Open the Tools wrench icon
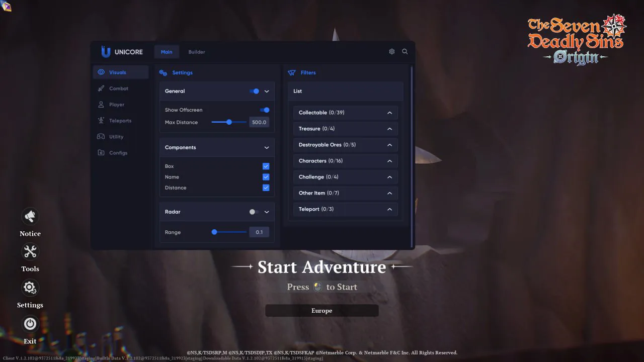644x362 pixels. (x=30, y=252)
